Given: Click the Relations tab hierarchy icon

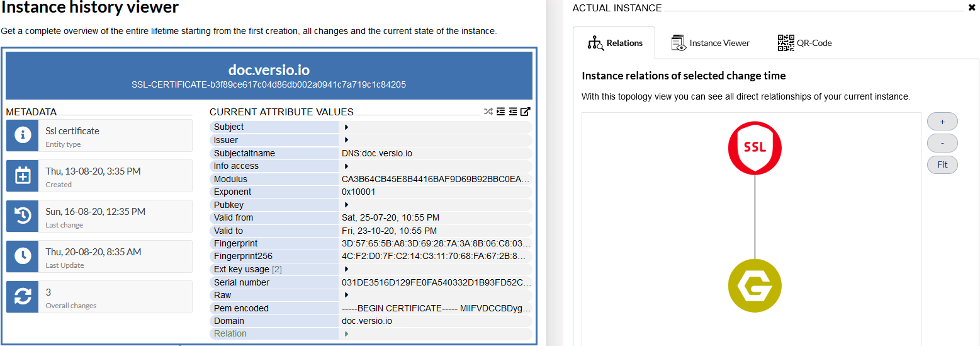Looking at the screenshot, I should click(x=595, y=43).
